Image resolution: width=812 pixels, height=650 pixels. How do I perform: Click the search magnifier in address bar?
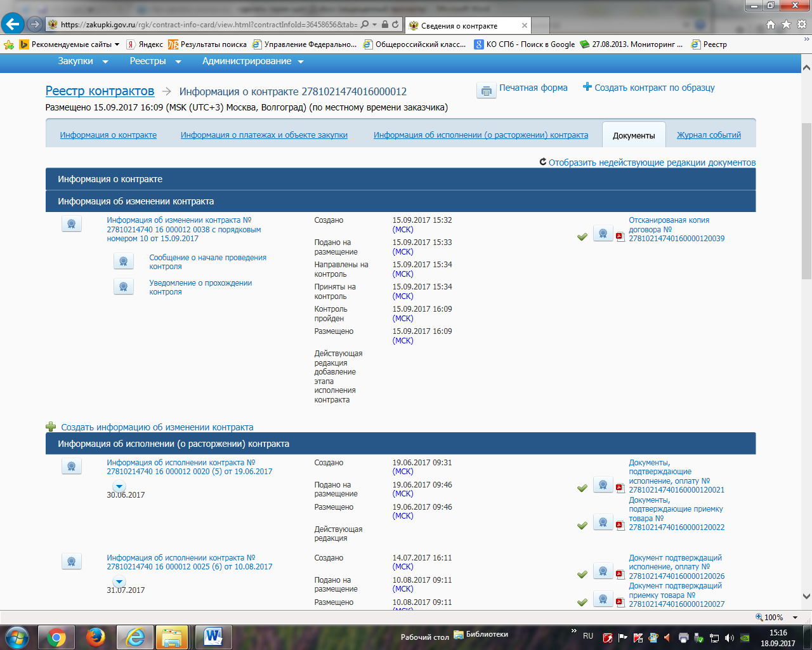coord(365,25)
